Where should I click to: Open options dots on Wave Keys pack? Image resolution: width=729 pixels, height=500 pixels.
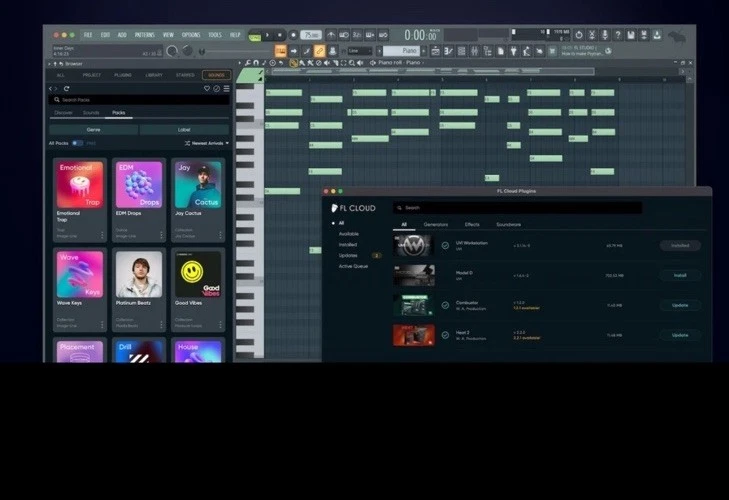pyautogui.click(x=102, y=325)
